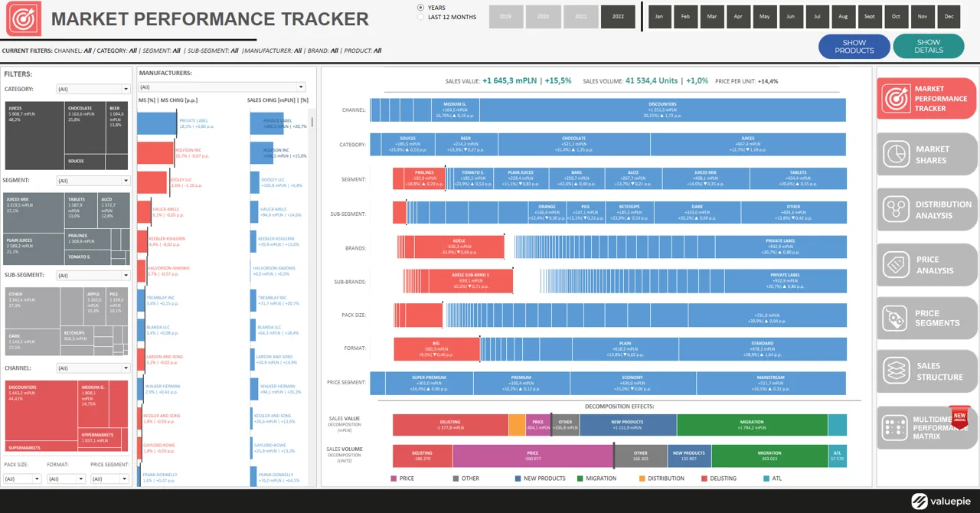Open Market Shares via its pie chart icon
Screen dimensions: 980x513
[896, 154]
